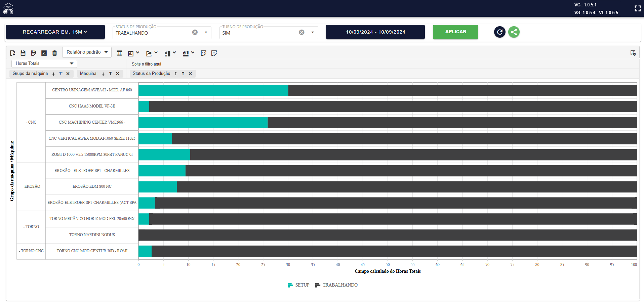
Task: Open the export options menu
Action: click(152, 53)
